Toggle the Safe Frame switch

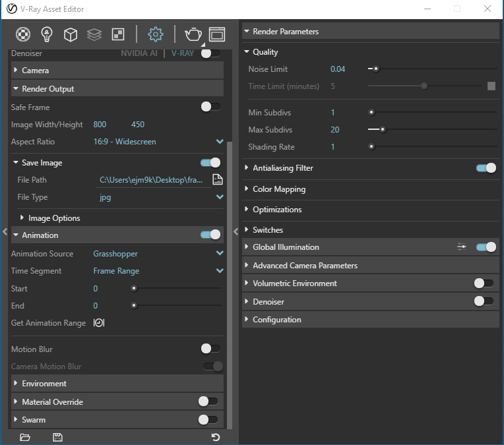(x=210, y=107)
